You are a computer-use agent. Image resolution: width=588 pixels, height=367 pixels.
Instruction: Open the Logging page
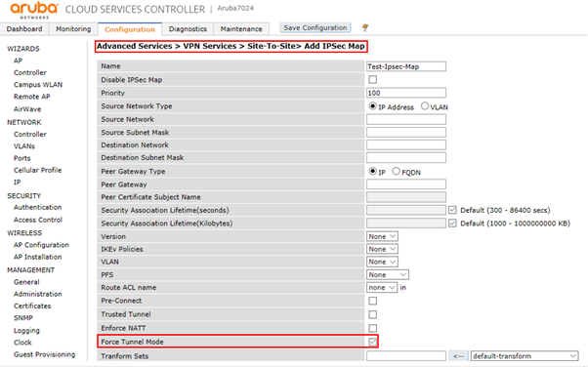click(x=26, y=330)
